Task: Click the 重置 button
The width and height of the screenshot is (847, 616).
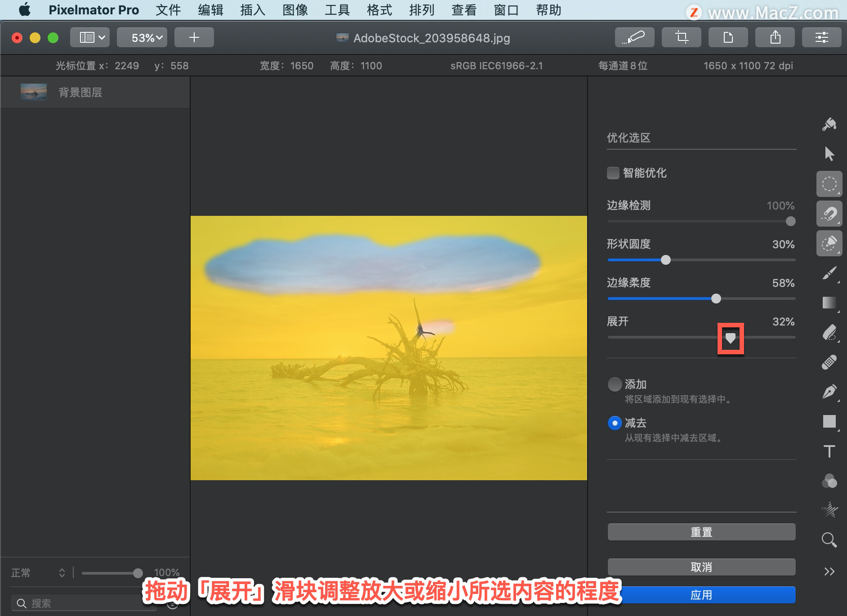Action: 701,532
